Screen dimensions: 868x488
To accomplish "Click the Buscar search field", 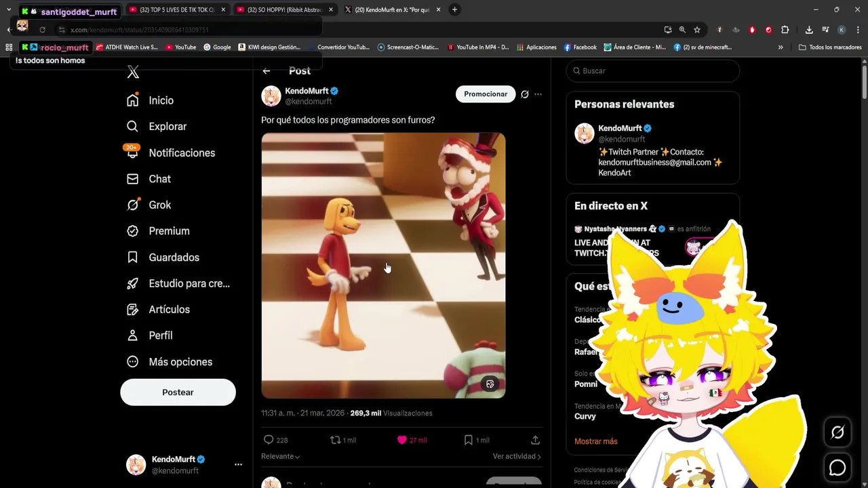I will (652, 70).
